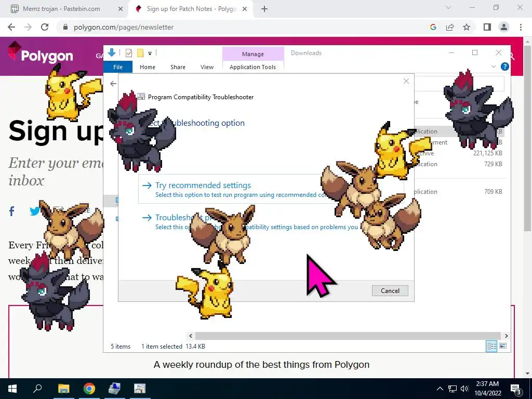Image resolution: width=532 pixels, height=399 pixels.
Task: Open Explorer help question mark
Action: tap(504, 67)
